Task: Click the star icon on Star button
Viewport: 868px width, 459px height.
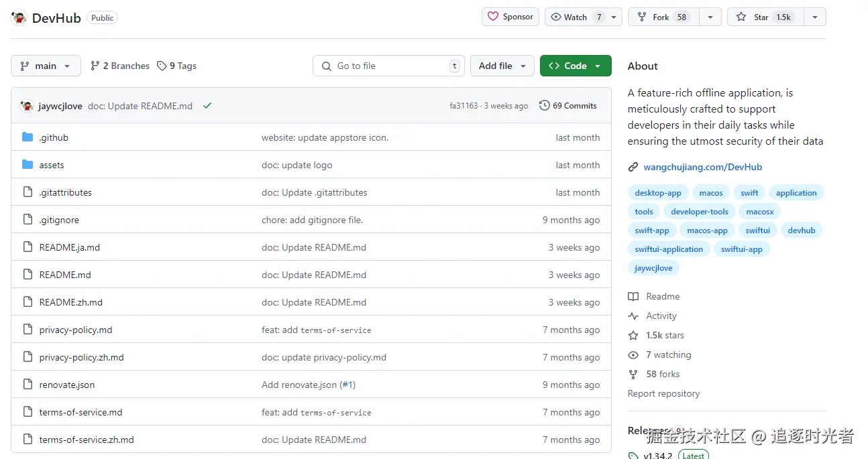Action: 741,17
